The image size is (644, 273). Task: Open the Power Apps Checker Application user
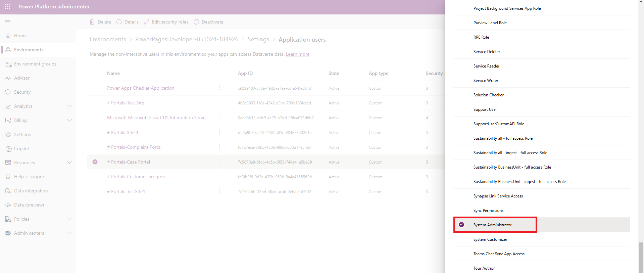point(141,88)
